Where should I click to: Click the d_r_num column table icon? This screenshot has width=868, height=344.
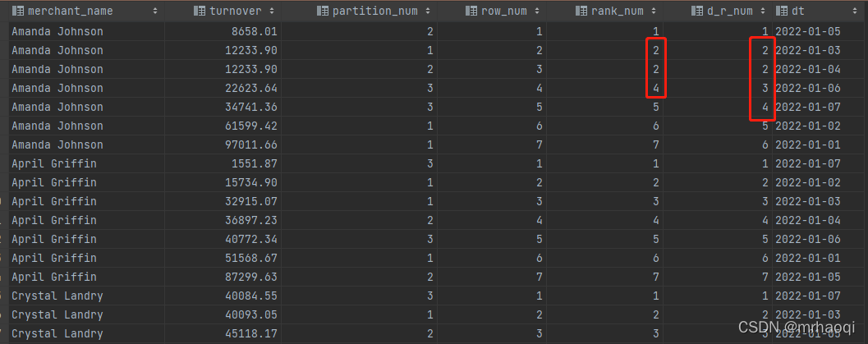click(x=697, y=11)
